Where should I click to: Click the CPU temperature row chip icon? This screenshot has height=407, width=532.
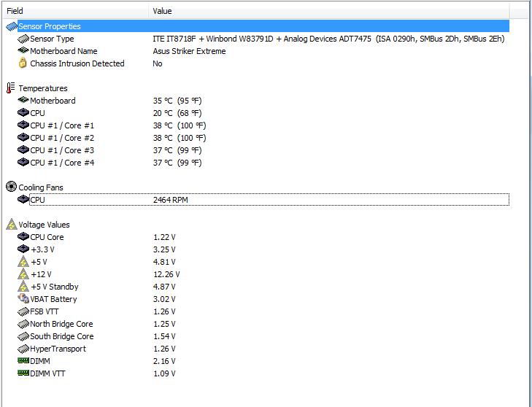(x=23, y=112)
